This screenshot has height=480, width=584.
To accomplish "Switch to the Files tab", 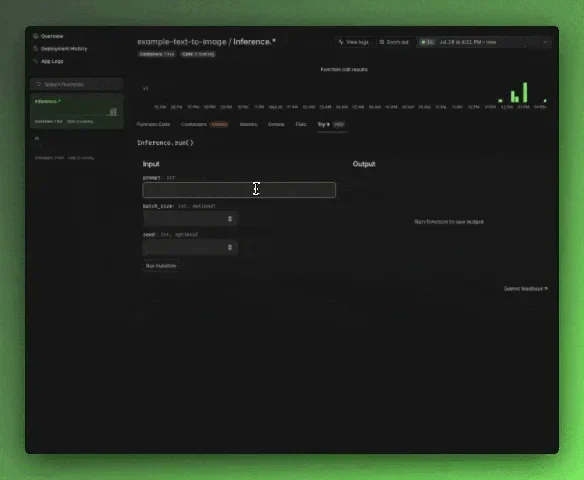I will click(301, 124).
